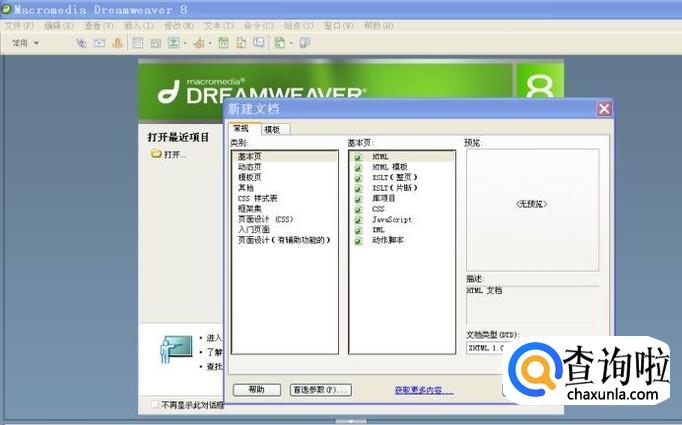
Task: Open the 文件(F) menu
Action: click(x=19, y=26)
